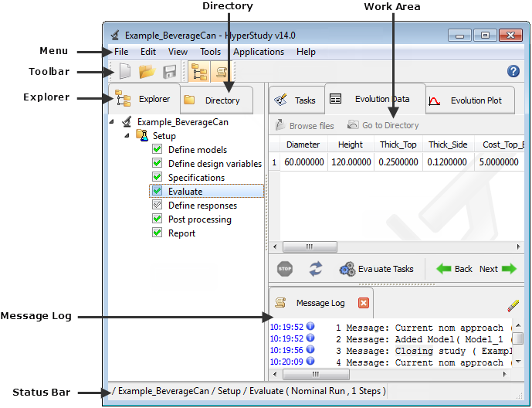Click the Save disk icon in toolbar
Viewport: 532px width, 408px height.
point(169,72)
